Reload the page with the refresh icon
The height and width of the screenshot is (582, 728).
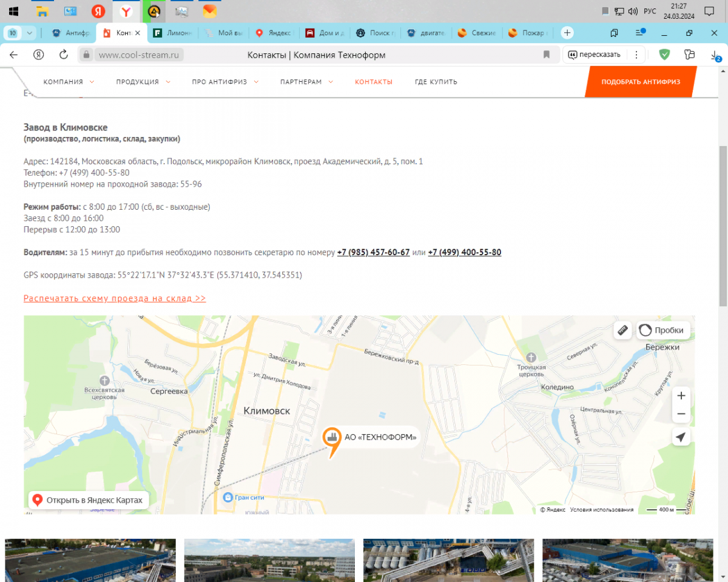[64, 55]
